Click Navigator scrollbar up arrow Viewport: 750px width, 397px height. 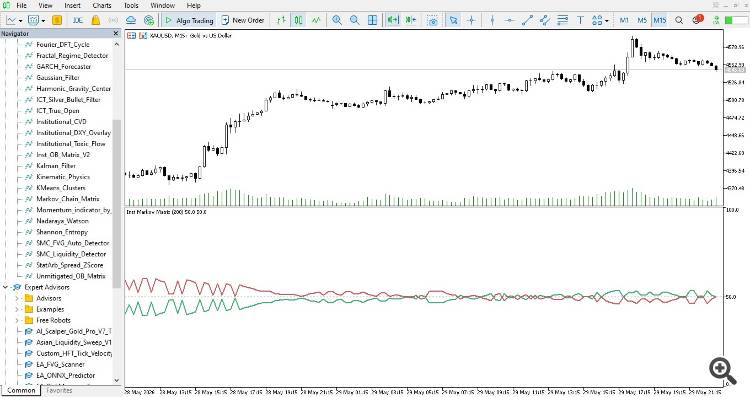point(117,44)
